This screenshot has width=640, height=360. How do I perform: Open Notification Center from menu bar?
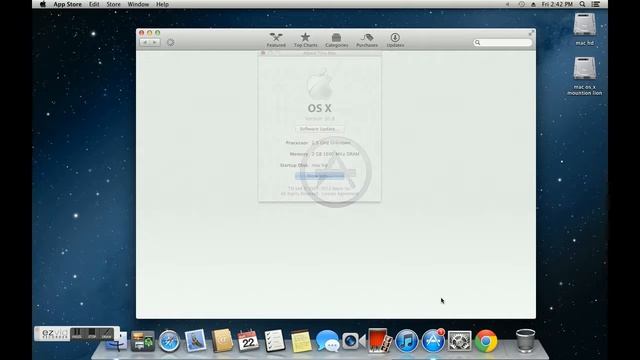(596, 4)
